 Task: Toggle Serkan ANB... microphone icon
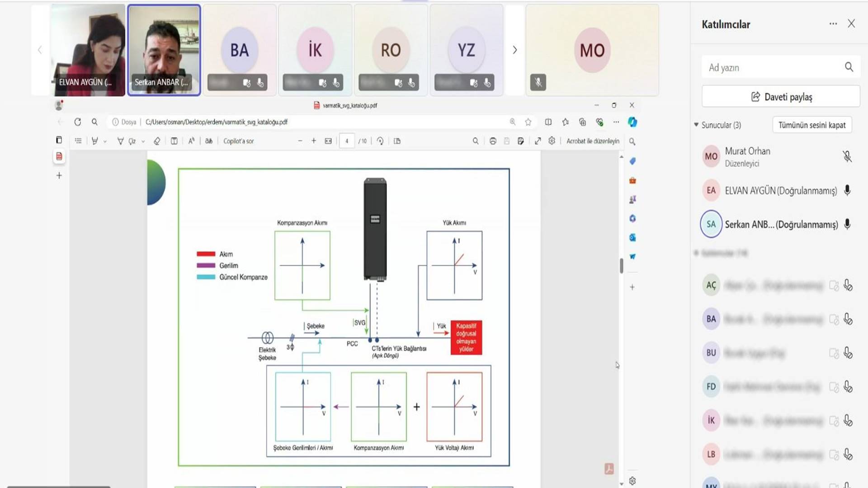(x=847, y=224)
